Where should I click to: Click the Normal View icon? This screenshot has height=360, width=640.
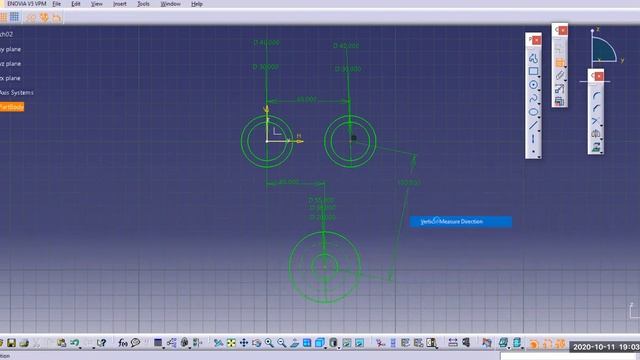(294, 343)
